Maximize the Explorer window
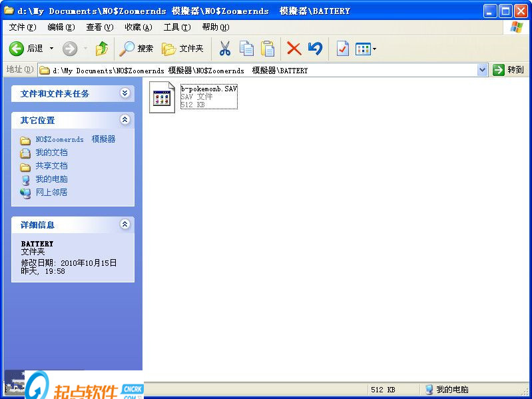The height and width of the screenshot is (399, 532). coord(505,11)
